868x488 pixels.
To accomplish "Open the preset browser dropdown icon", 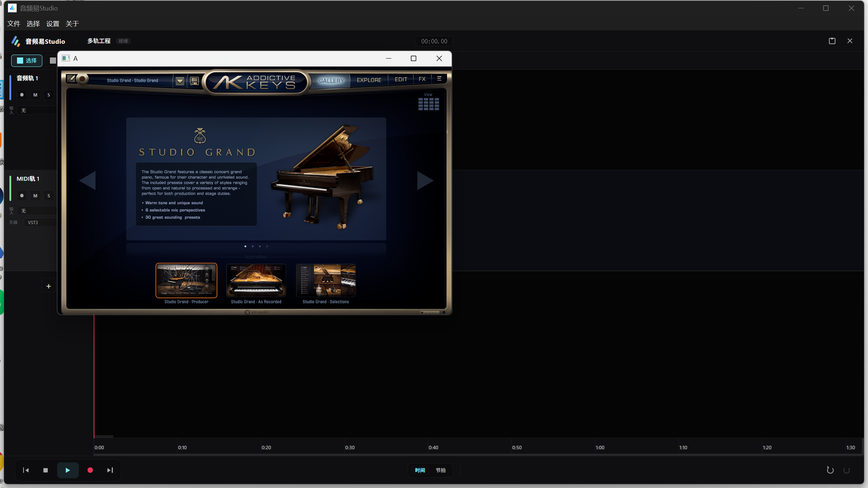I will 180,81.
